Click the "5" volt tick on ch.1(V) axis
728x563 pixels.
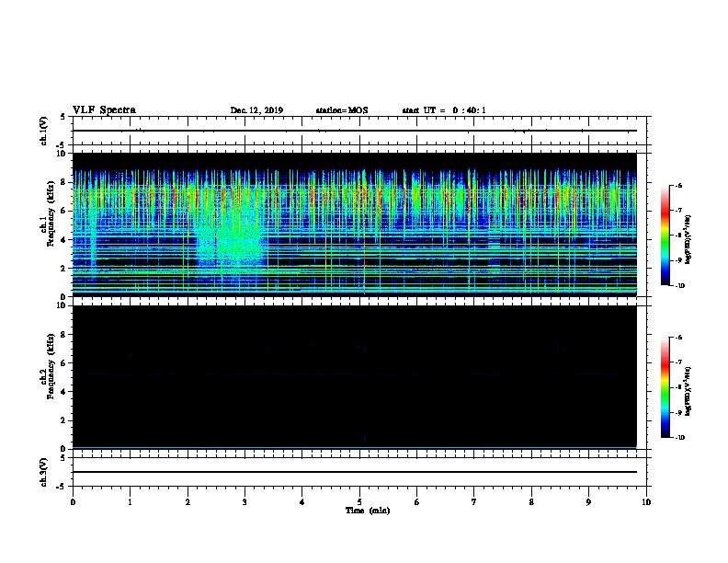pos(63,117)
